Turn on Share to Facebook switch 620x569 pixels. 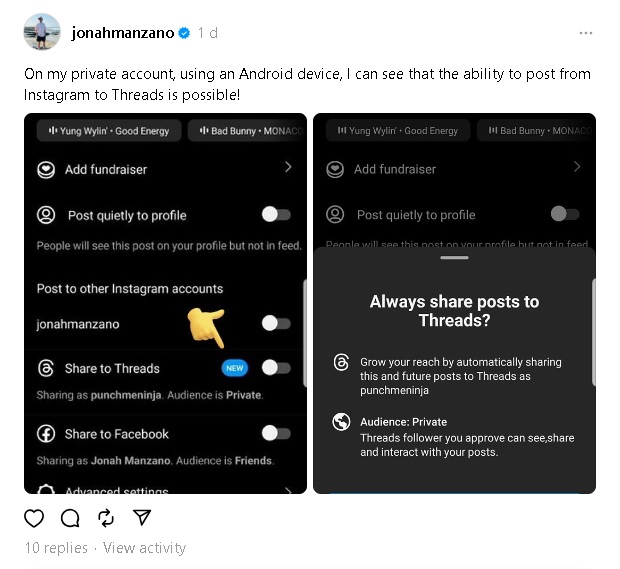(275, 434)
